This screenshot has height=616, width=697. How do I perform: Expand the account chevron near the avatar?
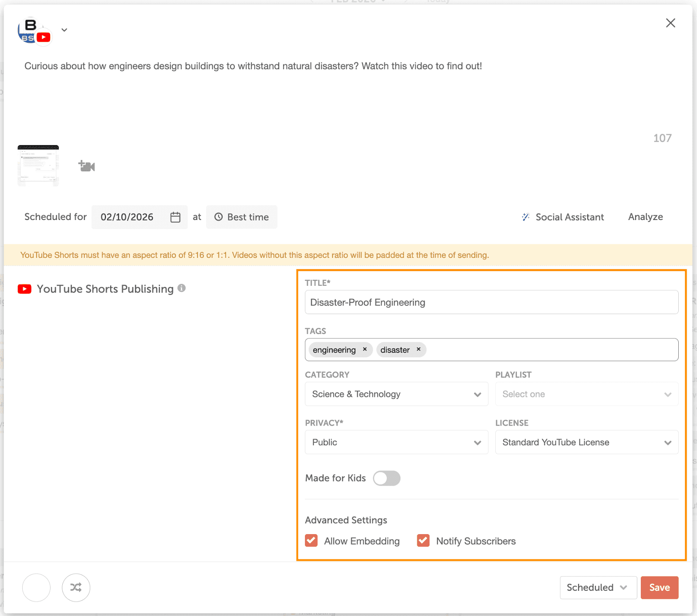[64, 30]
